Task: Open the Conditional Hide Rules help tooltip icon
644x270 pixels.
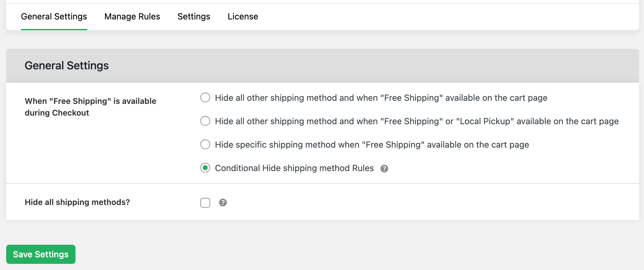Action: [x=385, y=168]
